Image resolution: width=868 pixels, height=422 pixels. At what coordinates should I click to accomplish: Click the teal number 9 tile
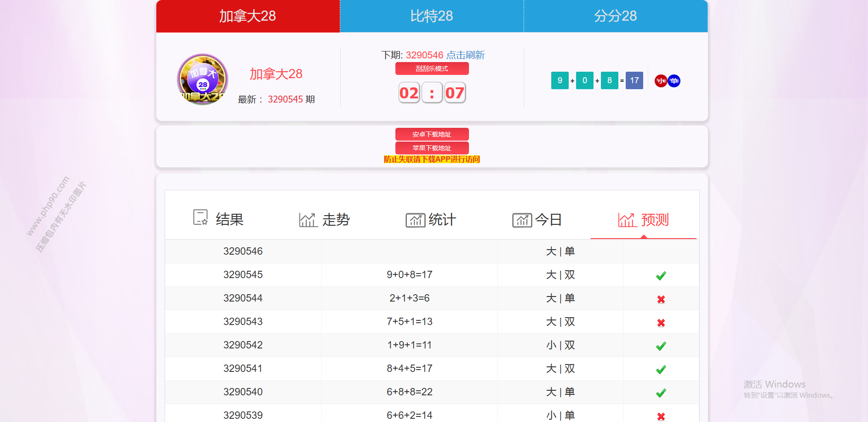tap(560, 80)
